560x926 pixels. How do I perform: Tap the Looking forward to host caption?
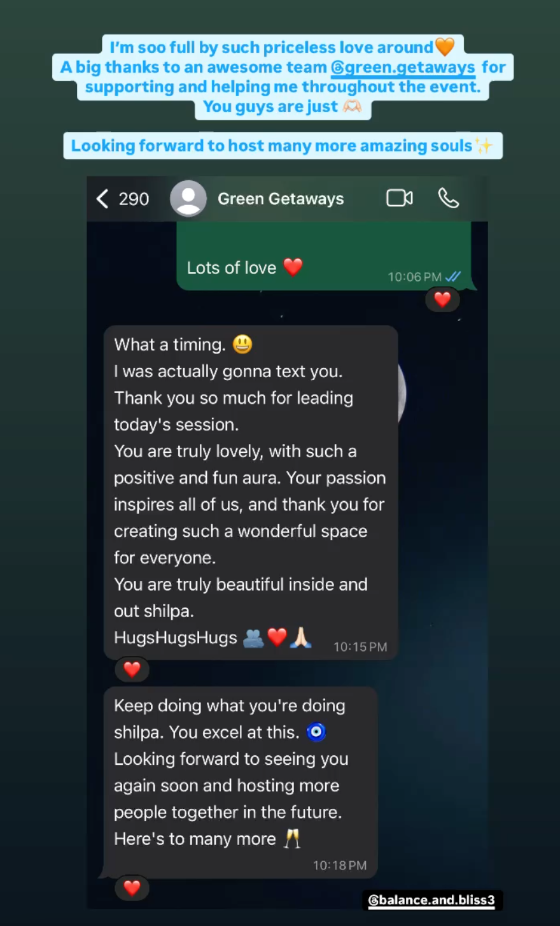click(283, 146)
